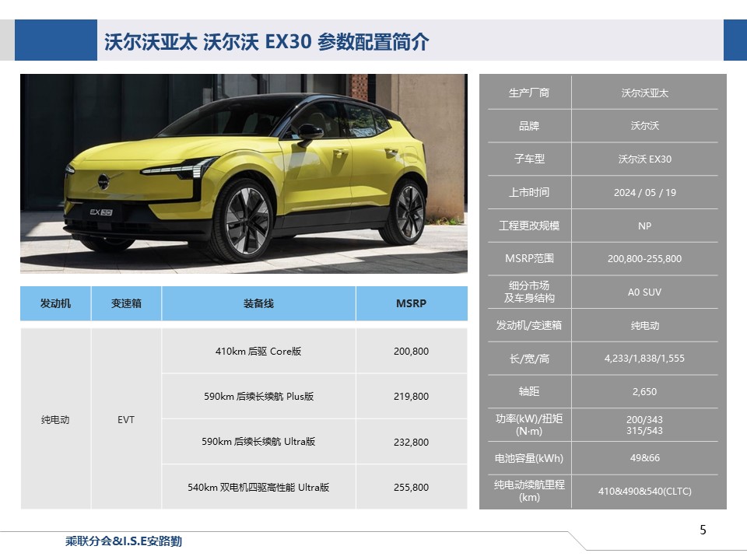747x560 pixels.
Task: Select the 变速箱 column header
Action: [x=126, y=303]
